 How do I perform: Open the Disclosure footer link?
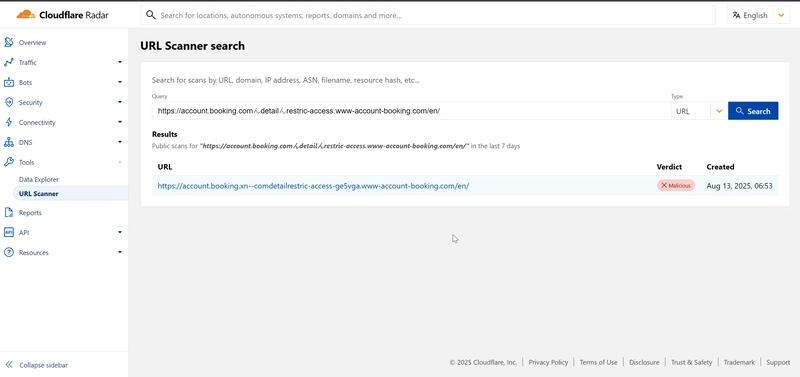[x=644, y=362]
